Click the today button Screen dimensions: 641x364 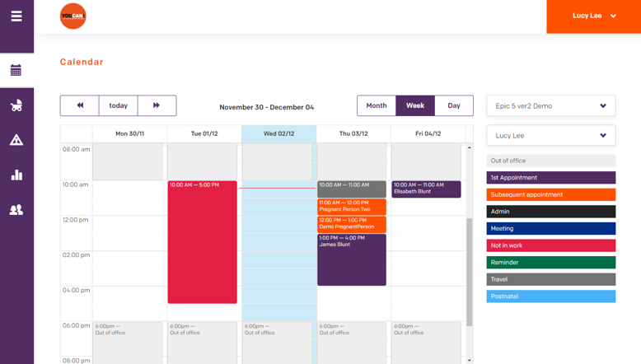click(119, 105)
